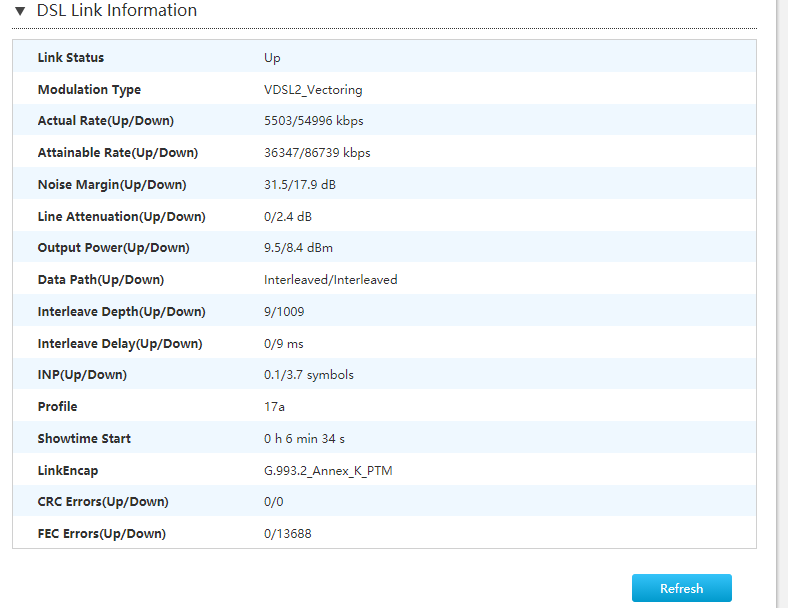
Task: Select the LinkEncap label
Action: tap(68, 471)
